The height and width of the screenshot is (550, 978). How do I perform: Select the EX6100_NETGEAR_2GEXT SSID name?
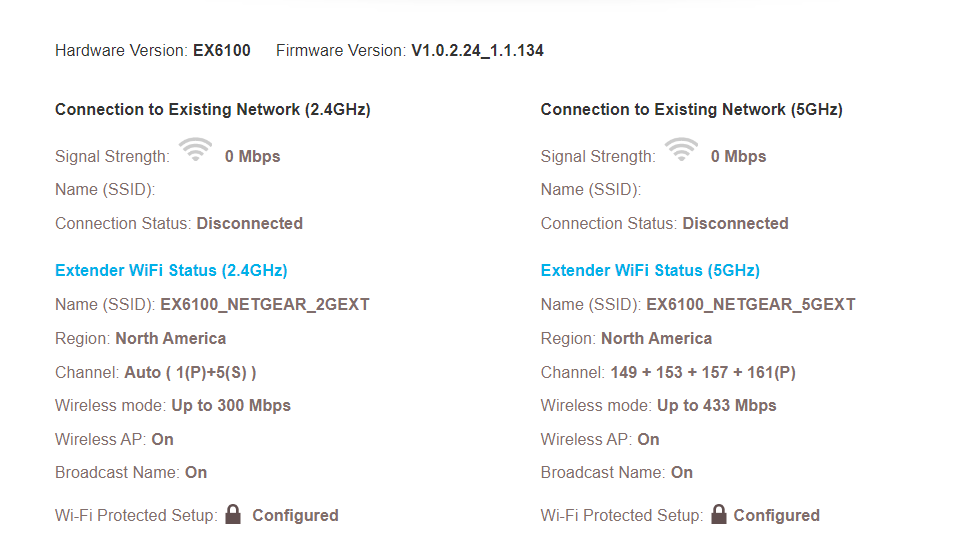(x=265, y=304)
